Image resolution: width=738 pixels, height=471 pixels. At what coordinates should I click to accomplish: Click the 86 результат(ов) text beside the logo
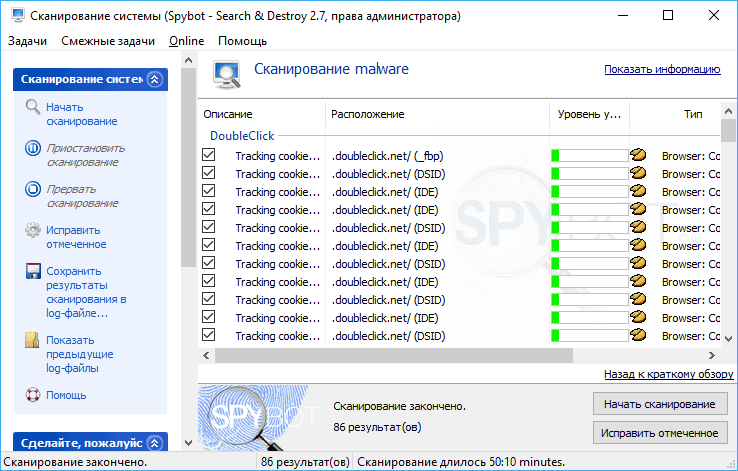pos(377,427)
